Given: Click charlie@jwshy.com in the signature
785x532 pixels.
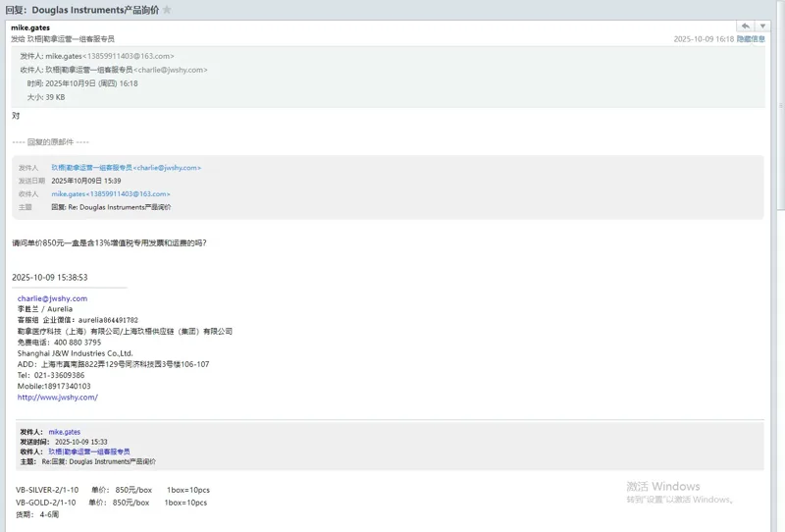Looking at the screenshot, I should (x=53, y=298).
